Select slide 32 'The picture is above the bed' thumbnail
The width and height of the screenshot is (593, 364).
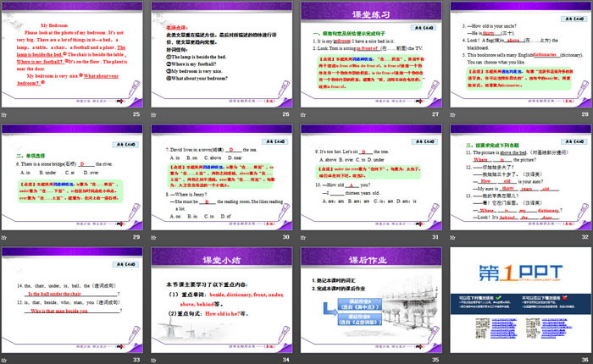click(x=521, y=177)
